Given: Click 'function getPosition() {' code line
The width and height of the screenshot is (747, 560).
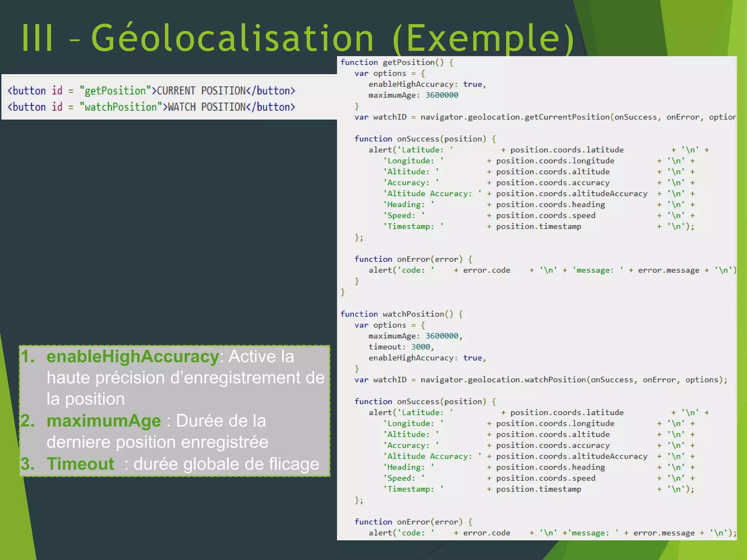Looking at the screenshot, I should pyautogui.click(x=397, y=62).
